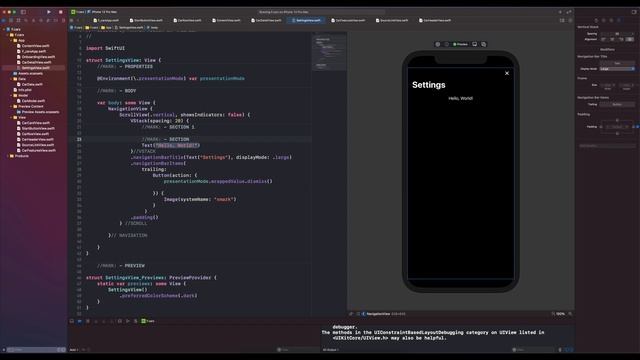Click the code review arrows icon in toolbar

click(x=569, y=12)
